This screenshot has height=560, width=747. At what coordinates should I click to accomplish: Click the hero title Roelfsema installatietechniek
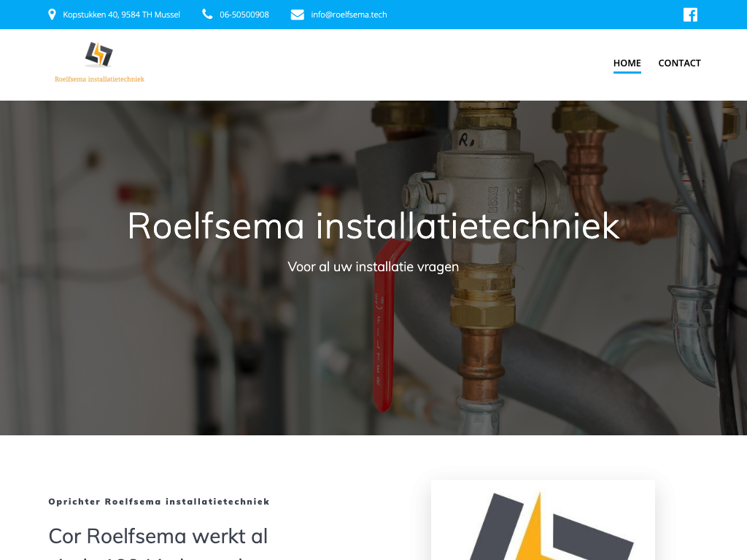click(373, 226)
